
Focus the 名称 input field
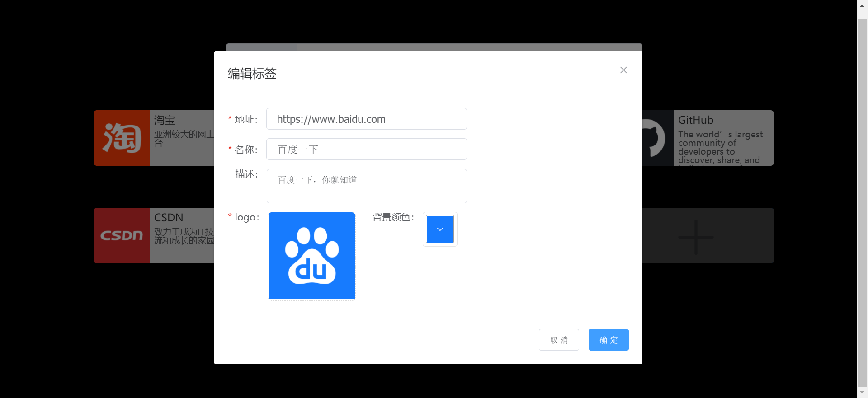coord(367,149)
